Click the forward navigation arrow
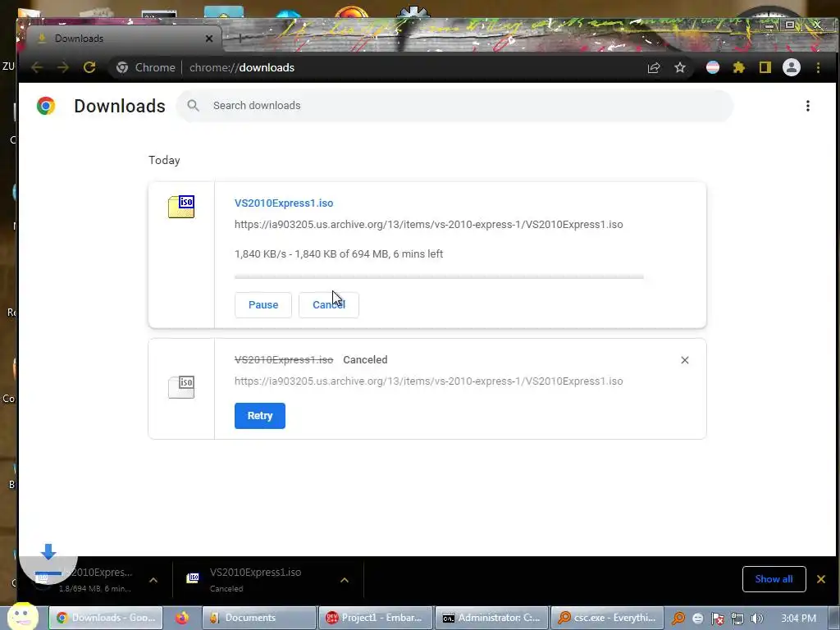 click(x=62, y=67)
